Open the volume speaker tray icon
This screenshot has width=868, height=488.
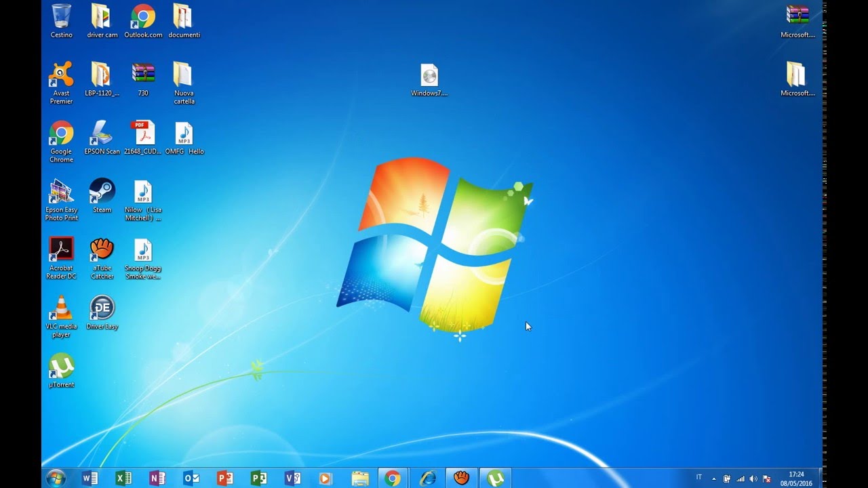coord(753,479)
